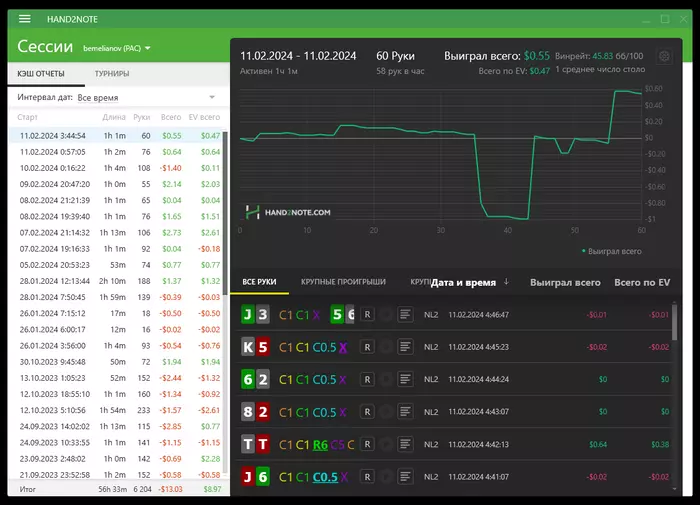Click the R6 action in TT hand
The width and height of the screenshot is (700, 505).
pyautogui.click(x=320, y=445)
